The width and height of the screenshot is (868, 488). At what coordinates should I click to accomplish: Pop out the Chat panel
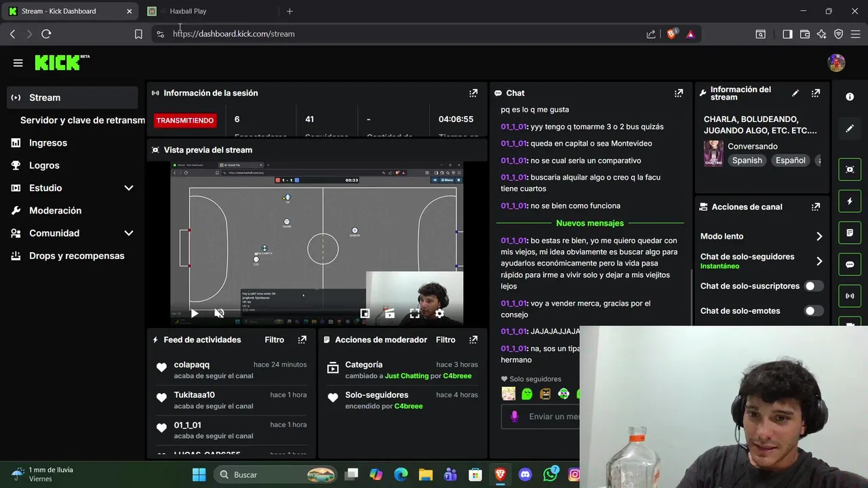click(x=678, y=93)
